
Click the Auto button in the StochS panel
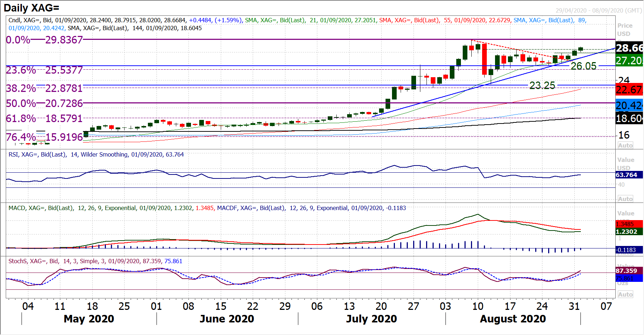[625, 294]
